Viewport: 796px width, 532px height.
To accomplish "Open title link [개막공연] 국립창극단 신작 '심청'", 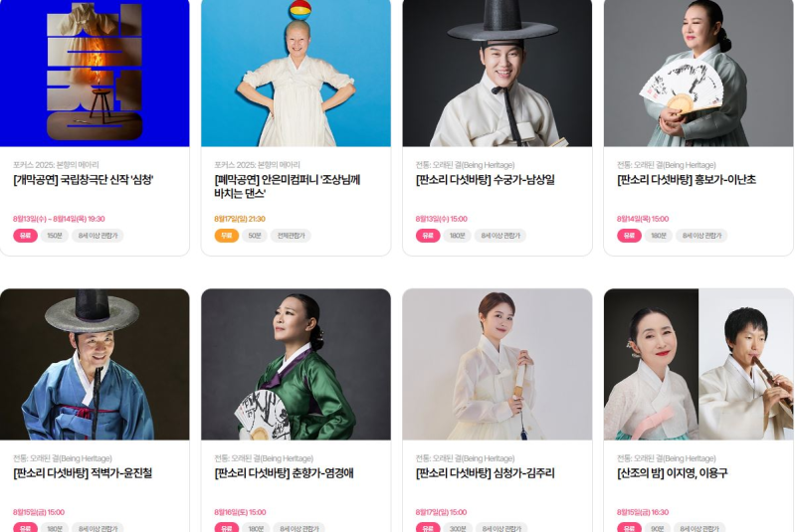I will pos(84,180).
